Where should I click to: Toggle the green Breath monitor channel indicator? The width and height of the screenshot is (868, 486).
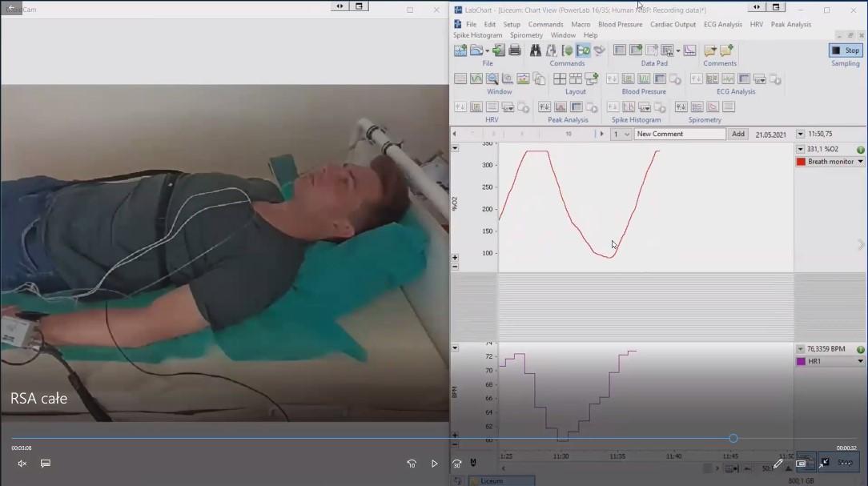point(860,150)
